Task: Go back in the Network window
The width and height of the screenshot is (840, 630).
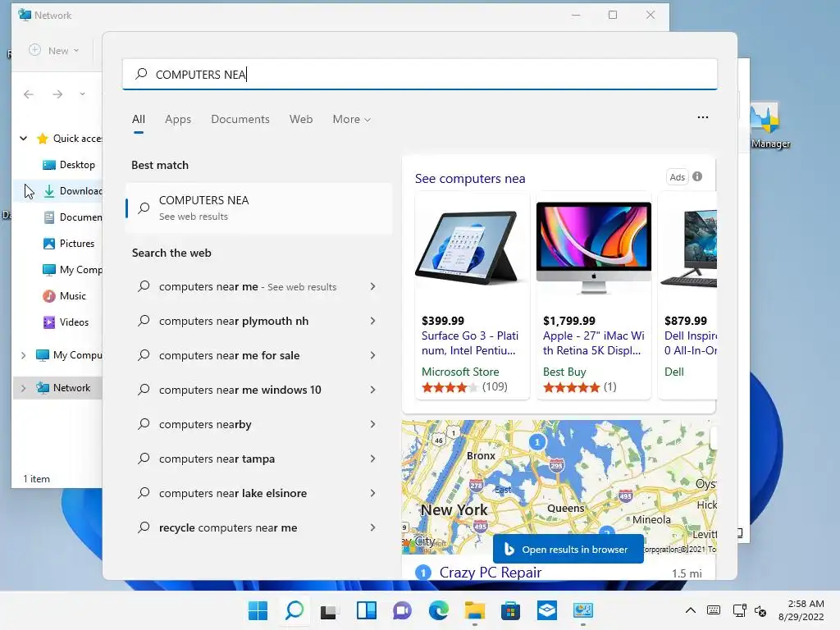Action: [29, 94]
